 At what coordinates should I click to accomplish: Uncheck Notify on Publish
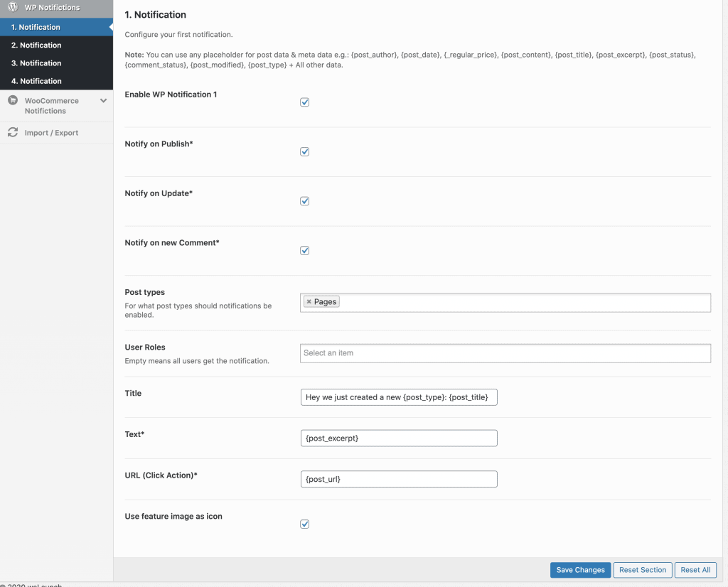[304, 151]
